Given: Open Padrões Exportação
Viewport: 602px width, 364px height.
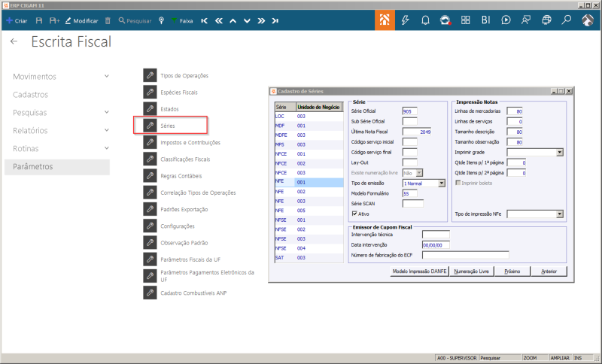Looking at the screenshot, I should click(x=176, y=209).
